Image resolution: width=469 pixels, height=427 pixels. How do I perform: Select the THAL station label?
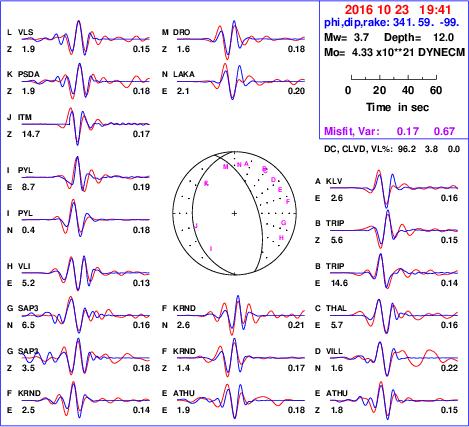coord(336,308)
